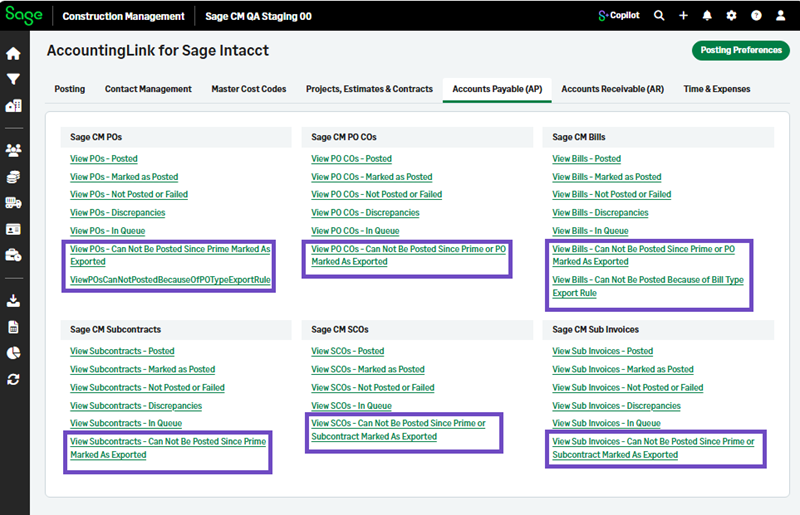Open the user profile icon
800x515 pixels.
781,16
